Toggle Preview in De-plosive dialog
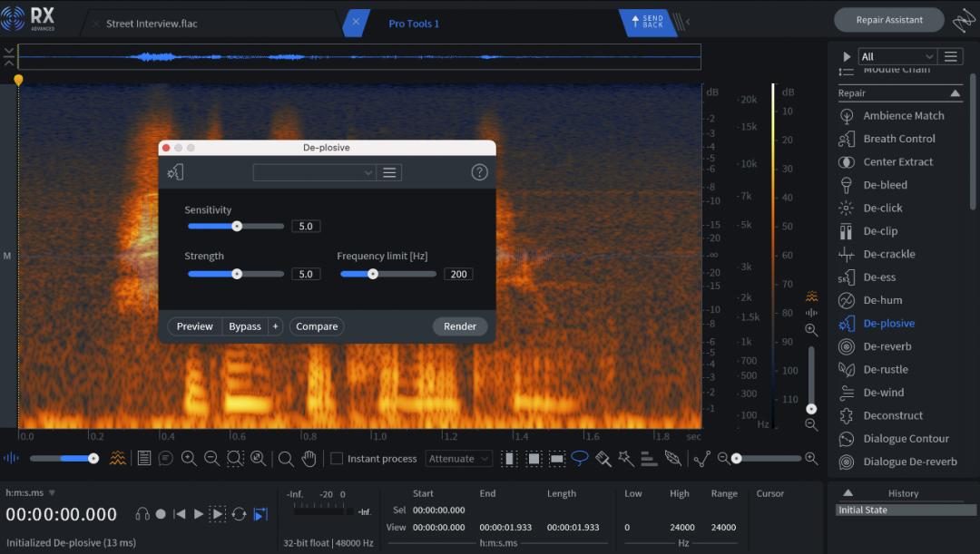Viewport: 980px width, 554px height. [194, 326]
